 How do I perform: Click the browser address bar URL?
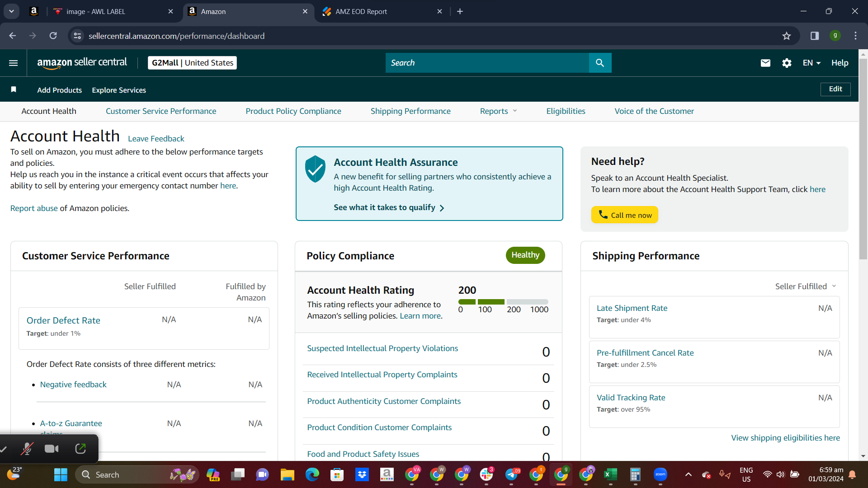coord(176,36)
